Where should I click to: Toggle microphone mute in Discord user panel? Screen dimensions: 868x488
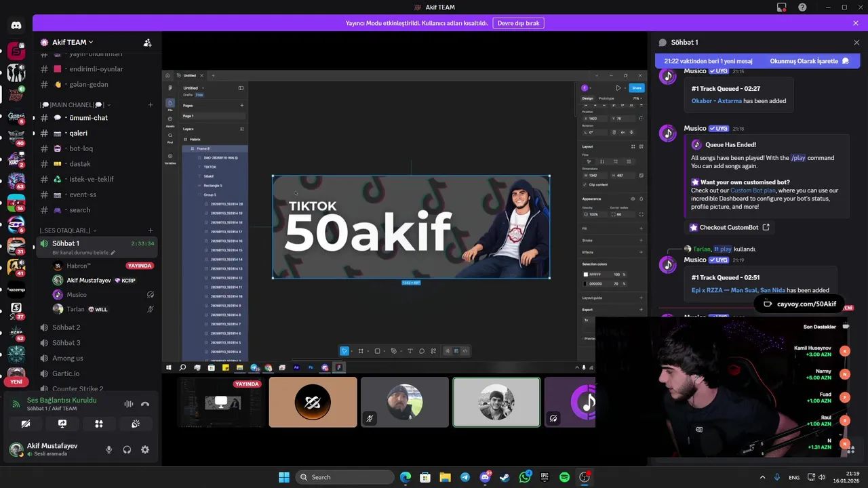pyautogui.click(x=108, y=449)
